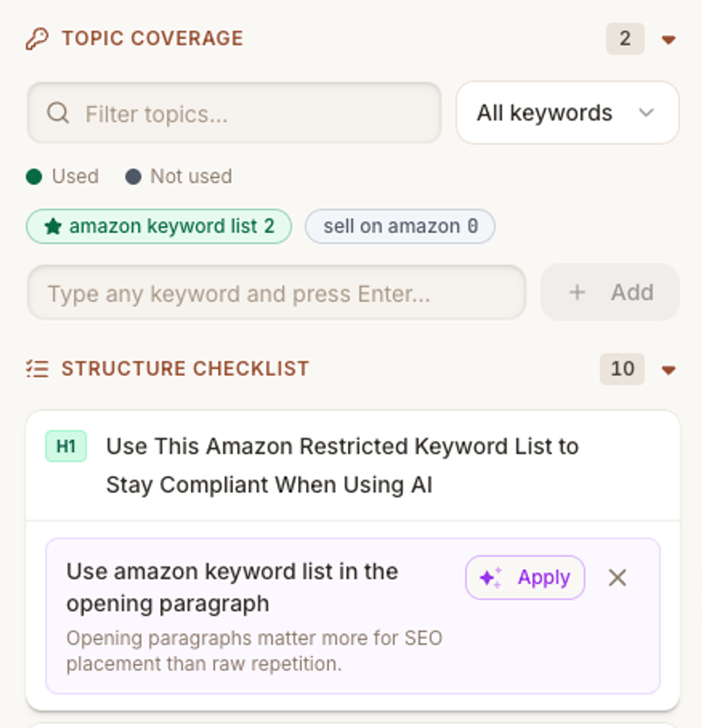Image resolution: width=702 pixels, height=728 pixels.
Task: Click the H1 heading tag badge
Action: point(66,447)
